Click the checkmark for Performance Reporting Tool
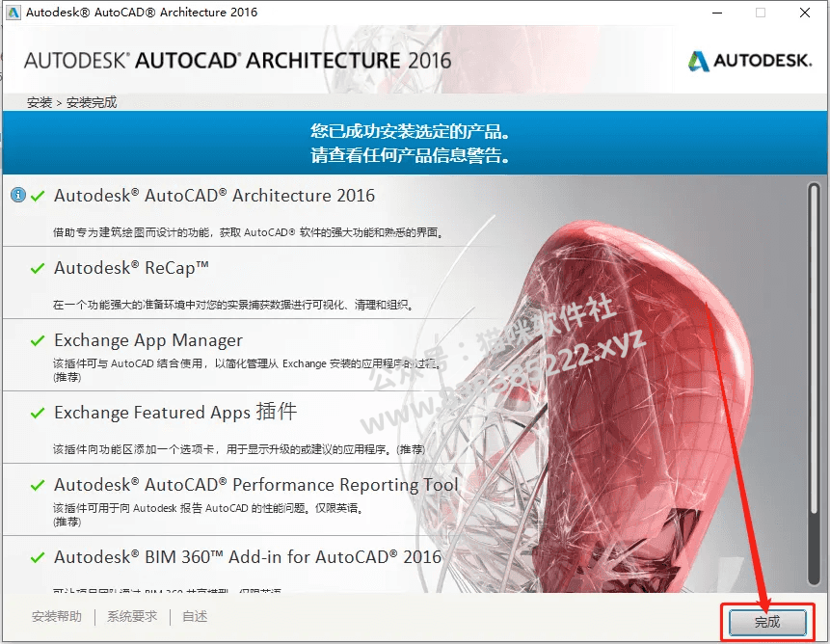This screenshot has width=830, height=644. pos(38,485)
